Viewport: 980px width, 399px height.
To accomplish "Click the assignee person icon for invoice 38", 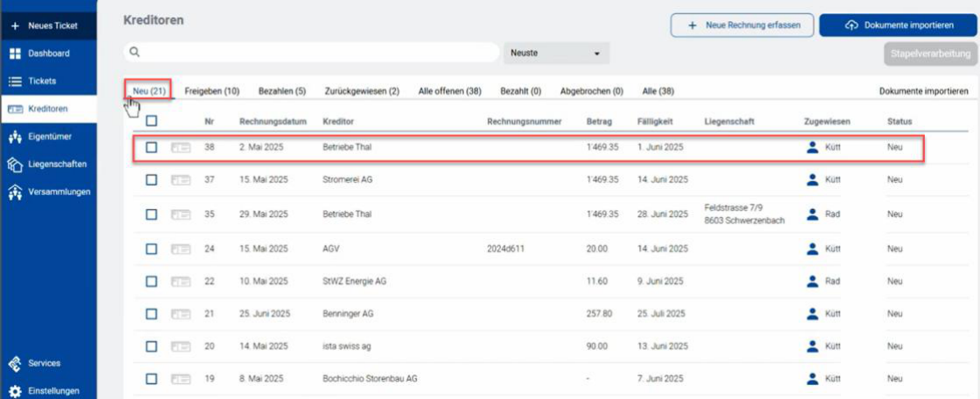I will coord(812,148).
